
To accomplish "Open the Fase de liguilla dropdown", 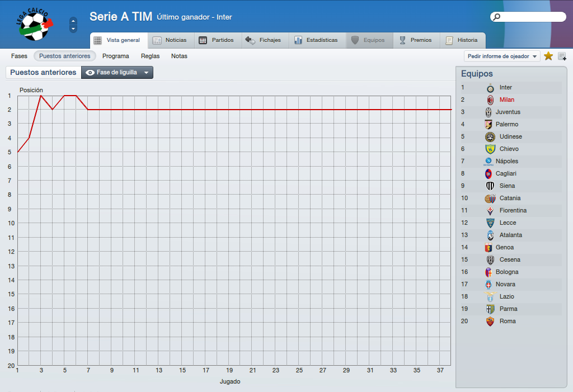I will 117,72.
